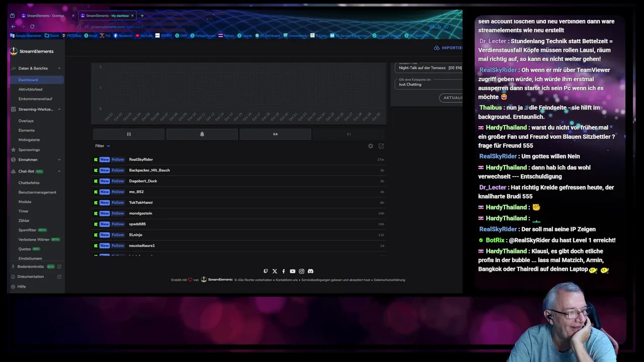Open the Google Übersetzer bookmark
This screenshot has width=644, height=362.
click(27, 36)
